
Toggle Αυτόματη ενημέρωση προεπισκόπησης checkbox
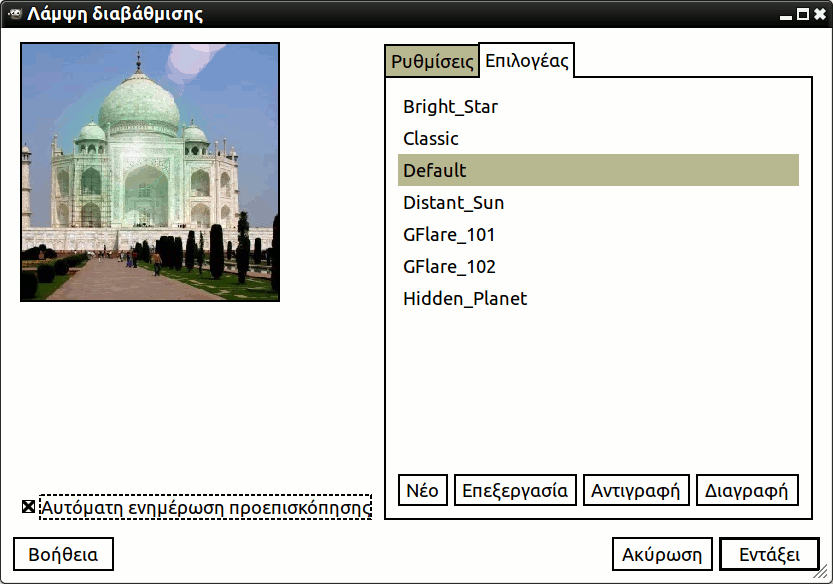click(x=28, y=507)
